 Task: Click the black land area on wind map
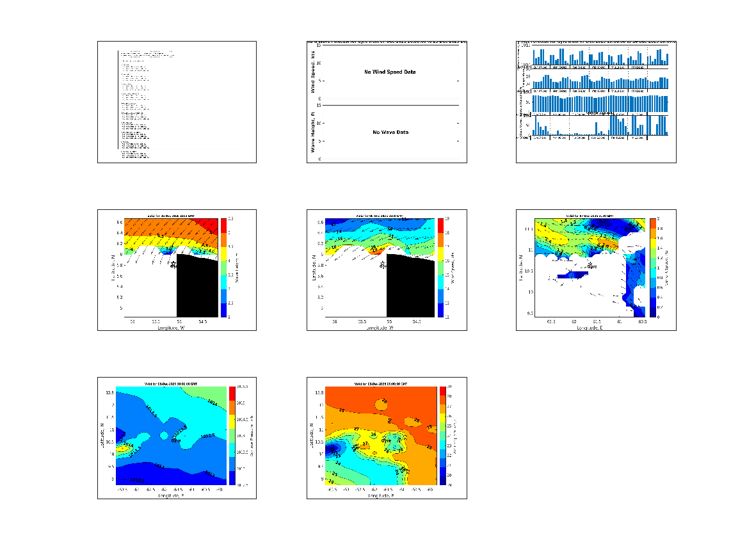pos(410,288)
